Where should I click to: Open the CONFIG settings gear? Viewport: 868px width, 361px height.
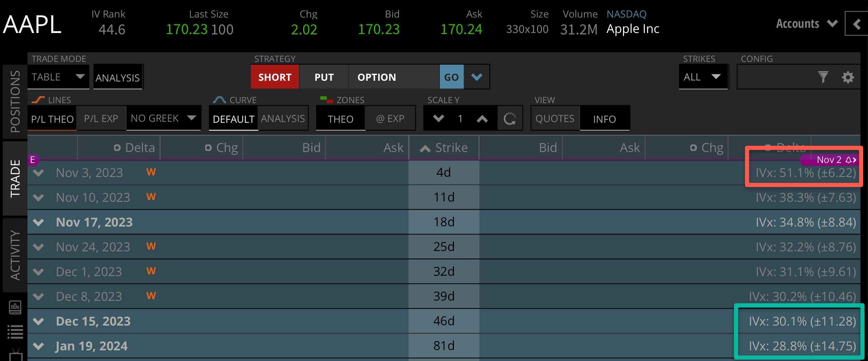[x=848, y=77]
